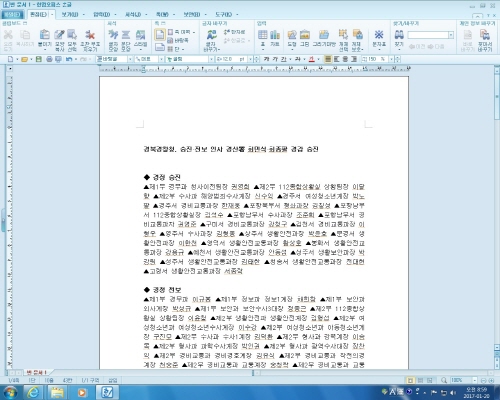Open the File (파일) menu

point(12,14)
